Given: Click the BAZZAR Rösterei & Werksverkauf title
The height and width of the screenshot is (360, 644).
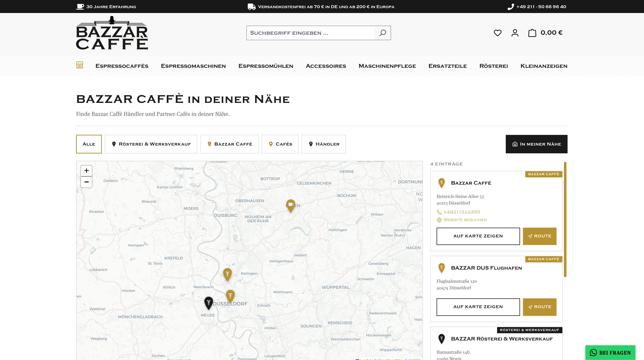Looking at the screenshot, I should click(502, 339).
